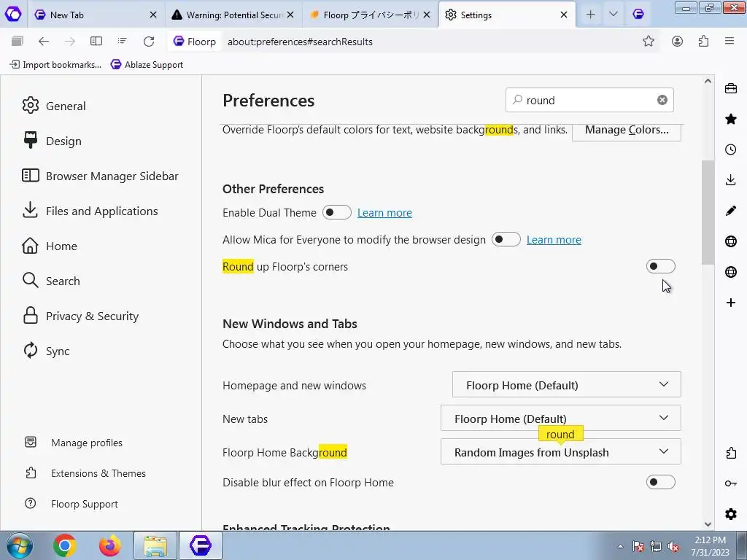Open File Explorer from the taskbar
Viewport: 747px width, 560px height.
tap(156, 545)
